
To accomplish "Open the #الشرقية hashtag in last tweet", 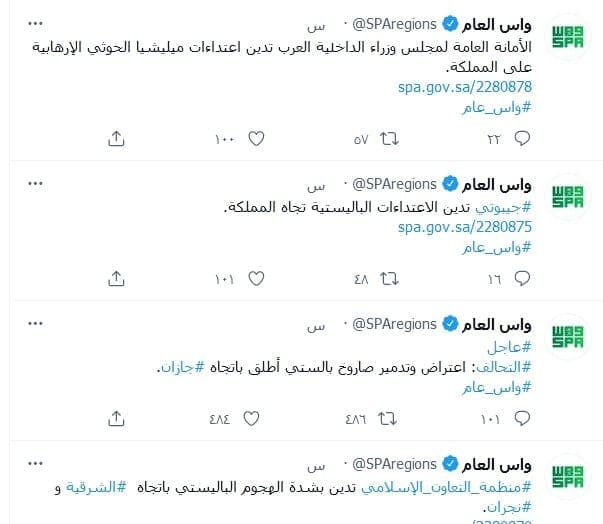I will [96, 487].
